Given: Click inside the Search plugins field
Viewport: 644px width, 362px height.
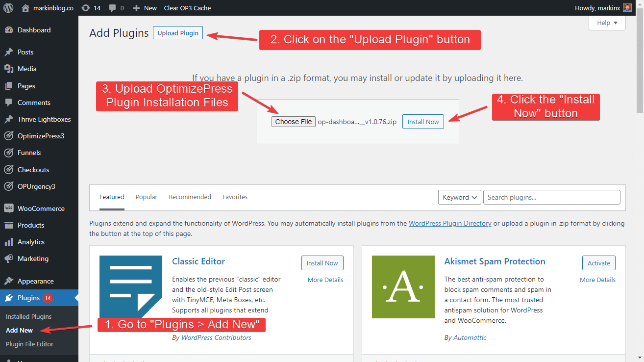Looking at the screenshot, I should coord(551,197).
